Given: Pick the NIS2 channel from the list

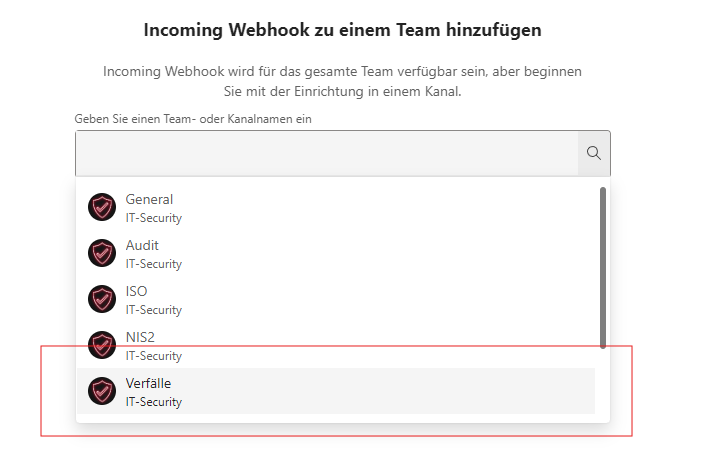Looking at the screenshot, I should [336, 345].
